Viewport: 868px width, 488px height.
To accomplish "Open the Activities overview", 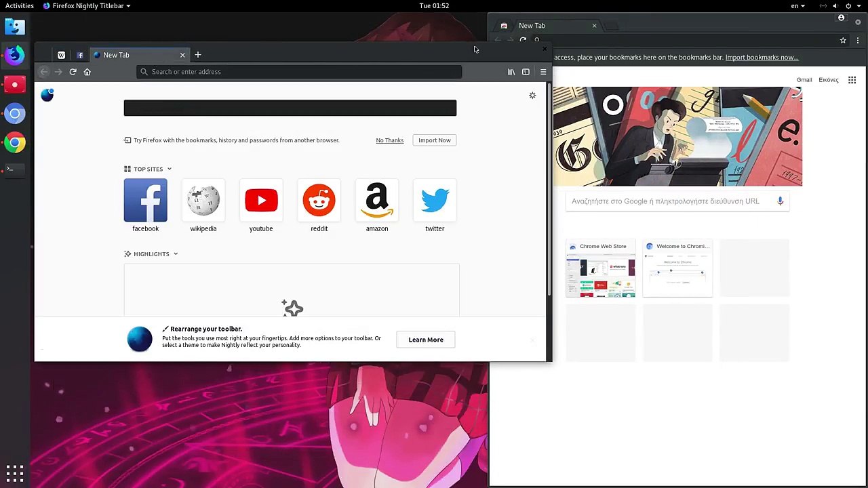I will [19, 5].
